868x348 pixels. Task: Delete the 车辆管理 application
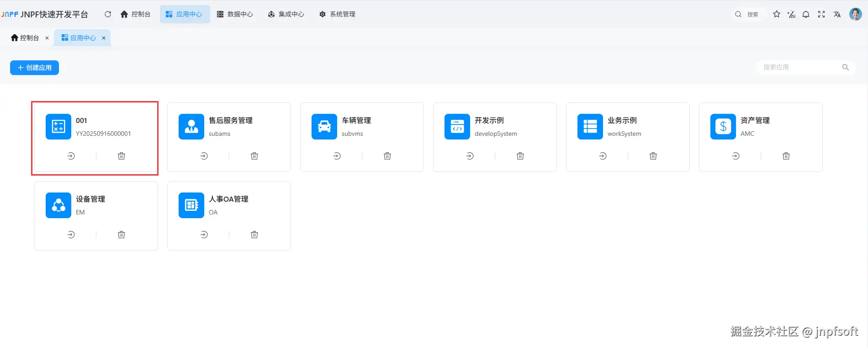[x=387, y=156]
